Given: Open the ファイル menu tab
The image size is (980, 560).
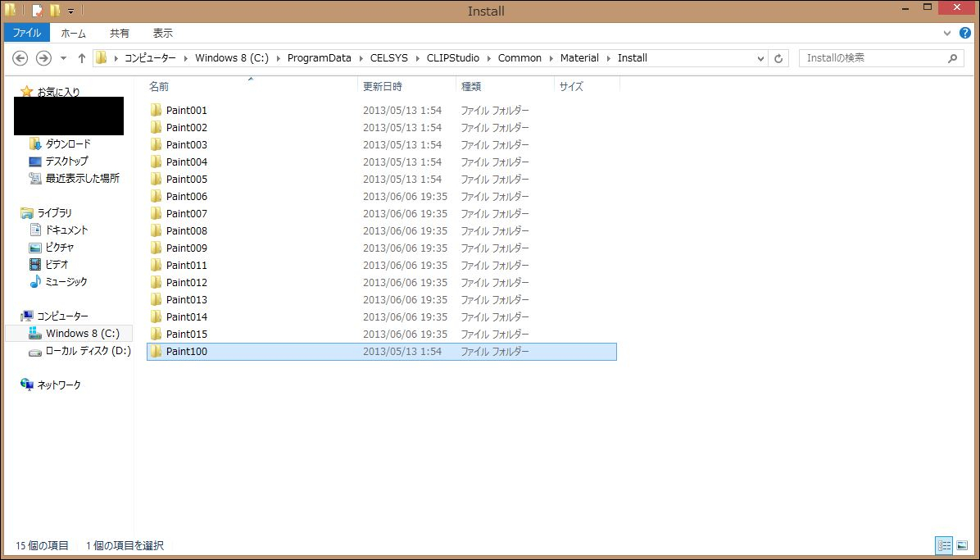Looking at the screenshot, I should [x=26, y=33].
